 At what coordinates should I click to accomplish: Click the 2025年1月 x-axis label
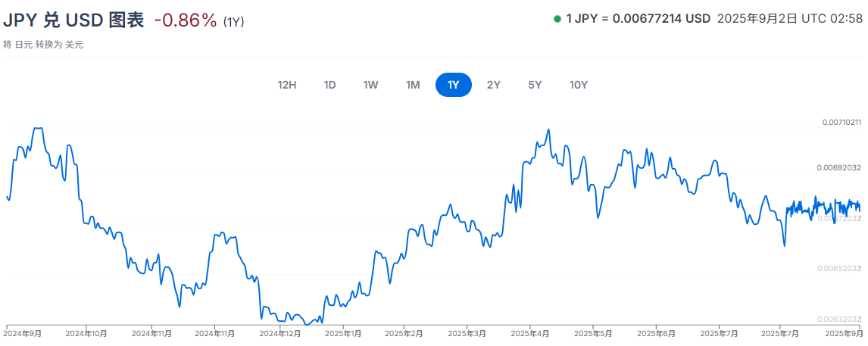pyautogui.click(x=343, y=334)
